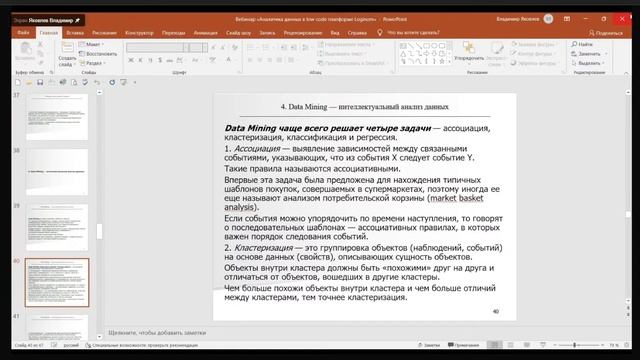
Task: Click the italic К formatting icon
Action: tap(140, 60)
